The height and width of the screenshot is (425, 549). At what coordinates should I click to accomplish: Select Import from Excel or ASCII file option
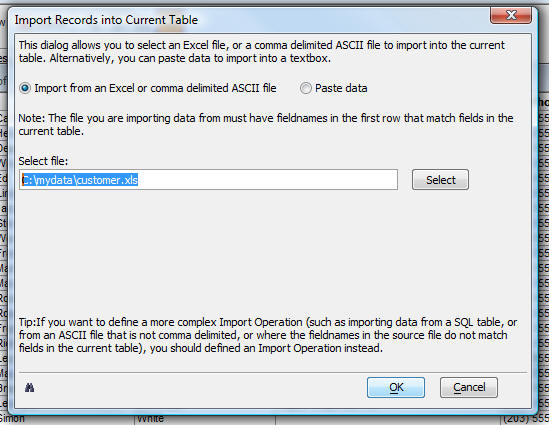(x=25, y=88)
